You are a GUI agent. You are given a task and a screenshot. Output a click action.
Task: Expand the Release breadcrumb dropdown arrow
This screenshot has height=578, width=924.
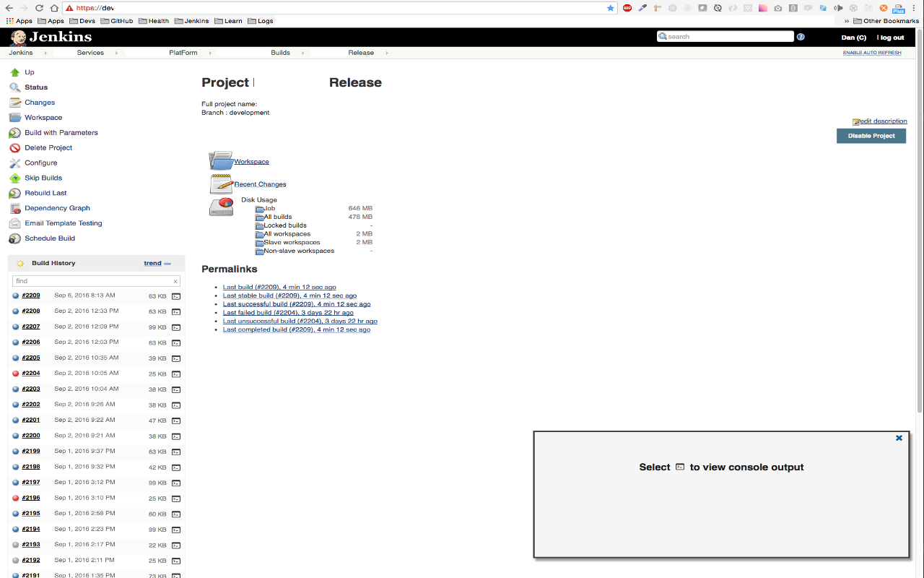coord(387,53)
